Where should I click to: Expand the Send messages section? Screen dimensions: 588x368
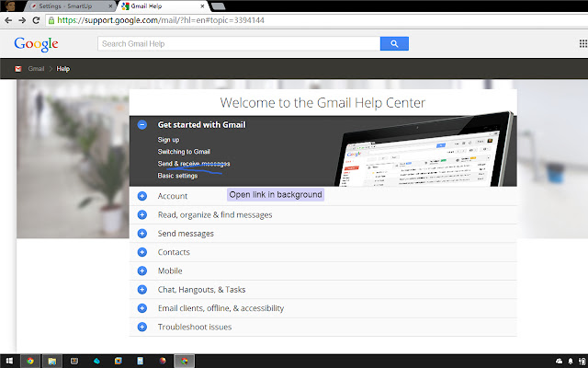[x=142, y=234]
